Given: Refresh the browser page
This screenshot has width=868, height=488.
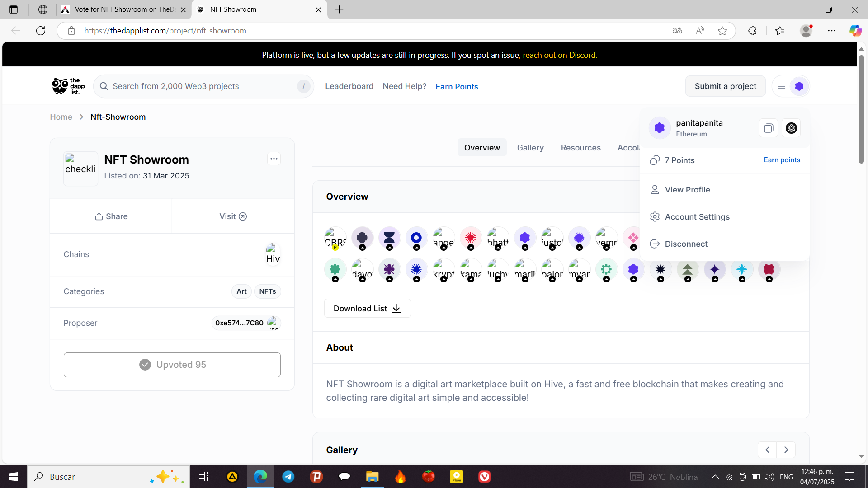Looking at the screenshot, I should click(x=41, y=31).
